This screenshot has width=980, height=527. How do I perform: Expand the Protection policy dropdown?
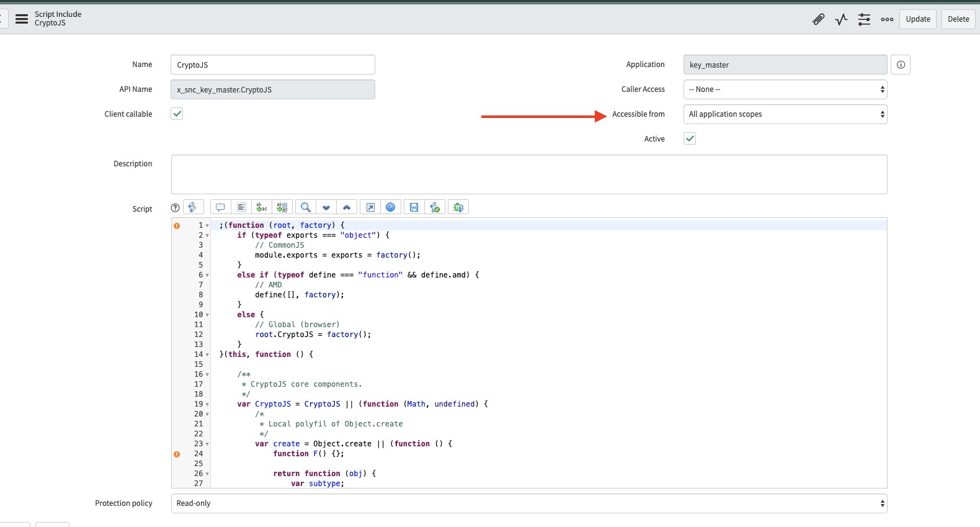point(528,503)
